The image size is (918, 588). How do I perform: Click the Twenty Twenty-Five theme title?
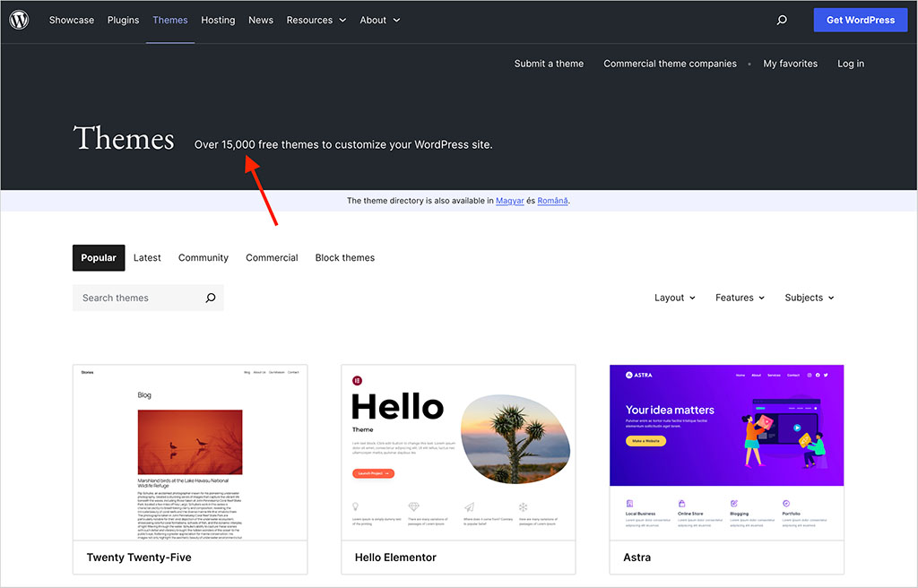(x=139, y=557)
